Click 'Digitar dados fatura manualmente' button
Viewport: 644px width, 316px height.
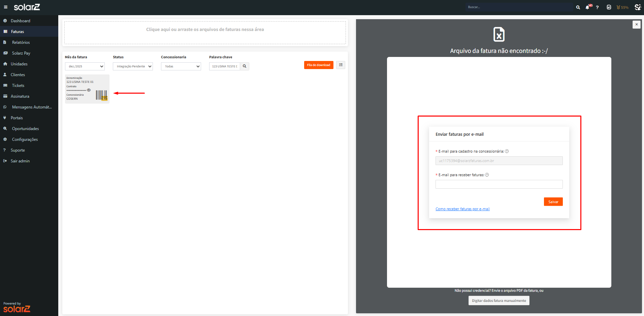499,301
